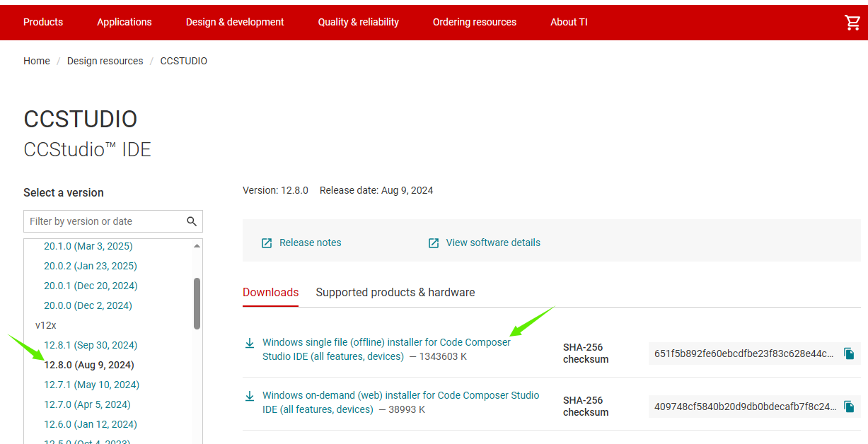This screenshot has height=444, width=868.
Task: Click the View software details external-link icon
Action: 434,243
